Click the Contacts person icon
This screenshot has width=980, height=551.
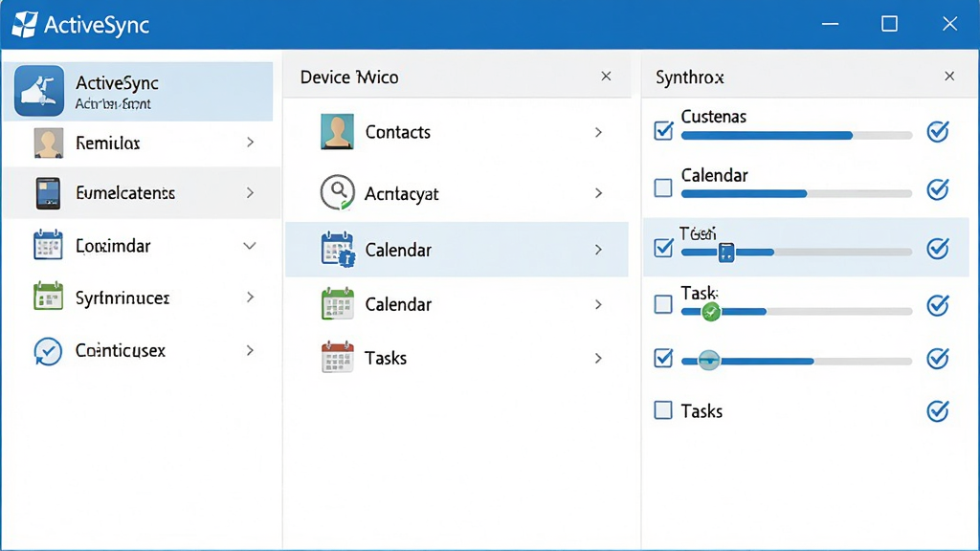coord(337,131)
